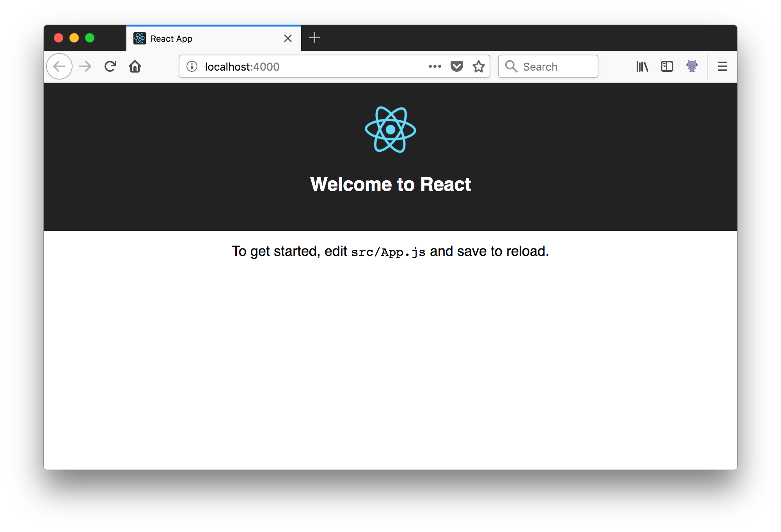
Task: Go back with the back arrow button
Action: pyautogui.click(x=59, y=66)
